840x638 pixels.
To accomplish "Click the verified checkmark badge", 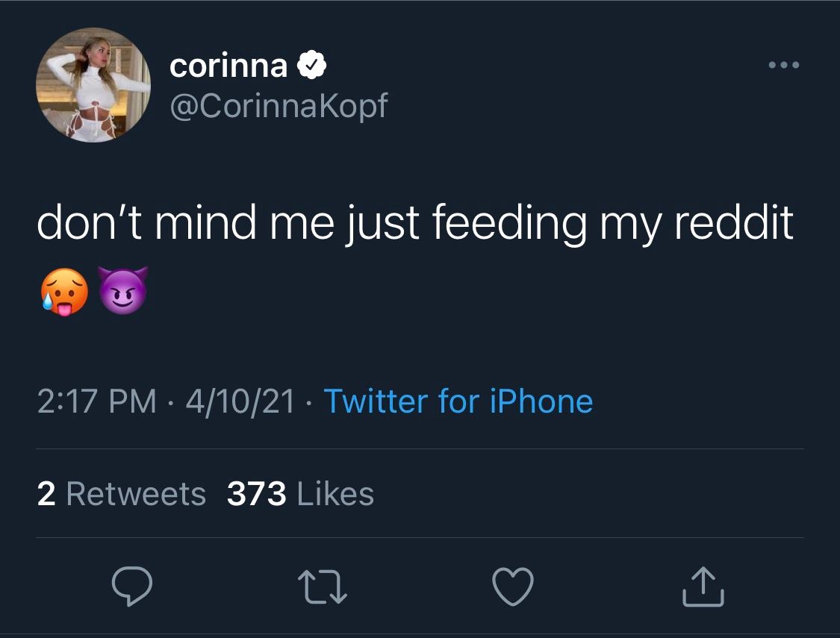I will click(x=311, y=67).
